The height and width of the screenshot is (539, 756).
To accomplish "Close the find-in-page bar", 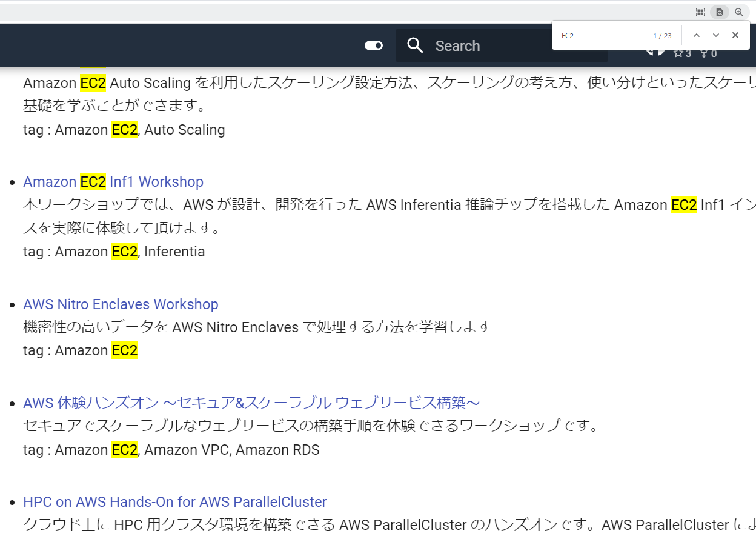I will point(735,35).
